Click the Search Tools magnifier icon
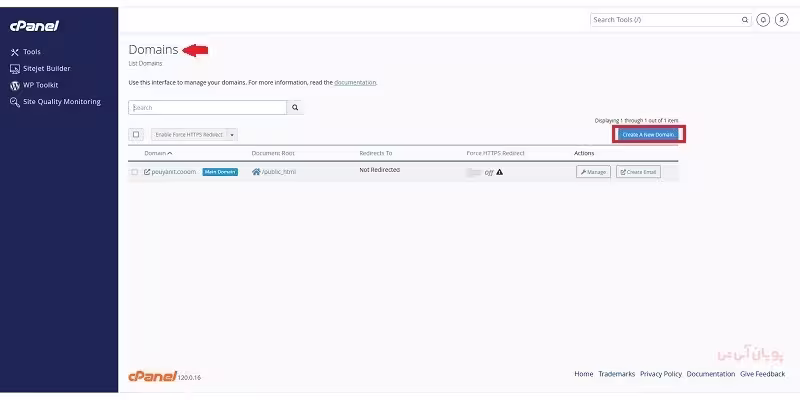800x400 pixels. [745, 20]
